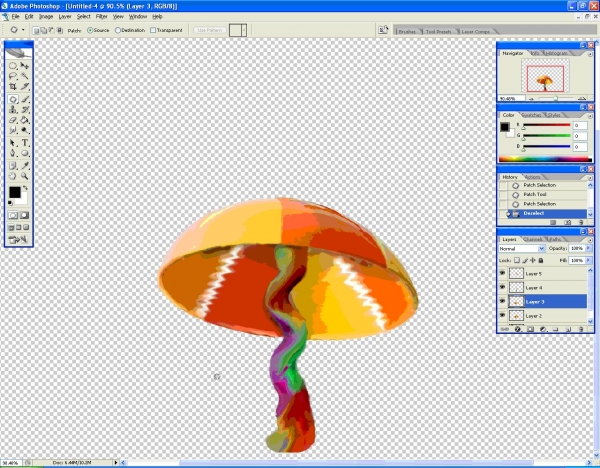Click the Use Pattern button
This screenshot has height=468, width=600.
click(210, 30)
